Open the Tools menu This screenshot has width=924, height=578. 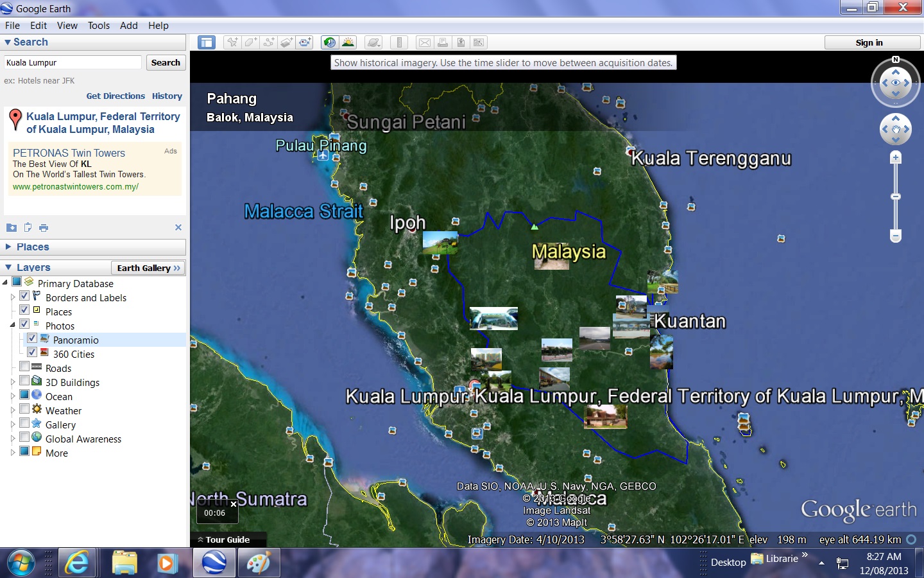tap(98, 26)
